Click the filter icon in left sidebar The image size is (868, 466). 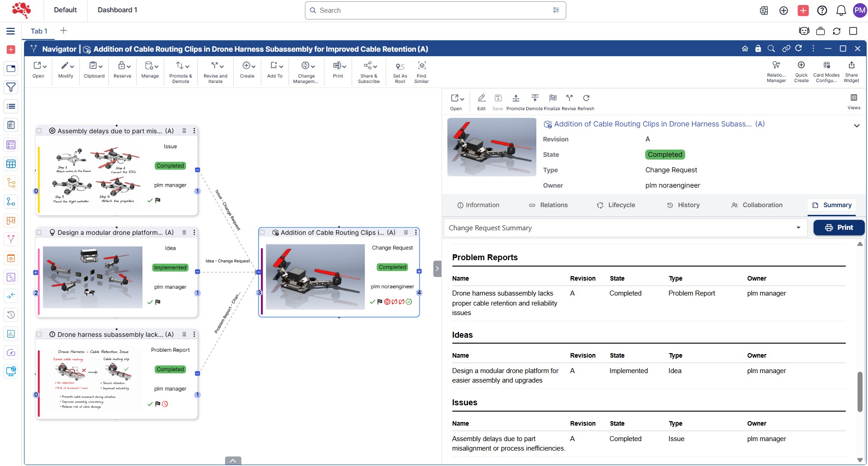pos(11,87)
